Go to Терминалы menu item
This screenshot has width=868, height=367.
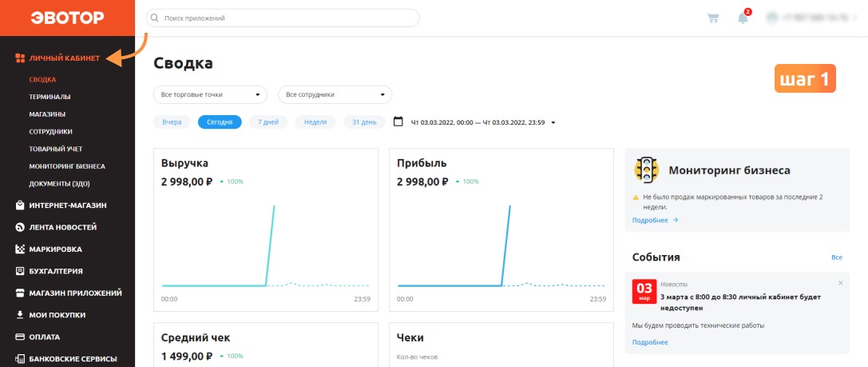click(50, 97)
